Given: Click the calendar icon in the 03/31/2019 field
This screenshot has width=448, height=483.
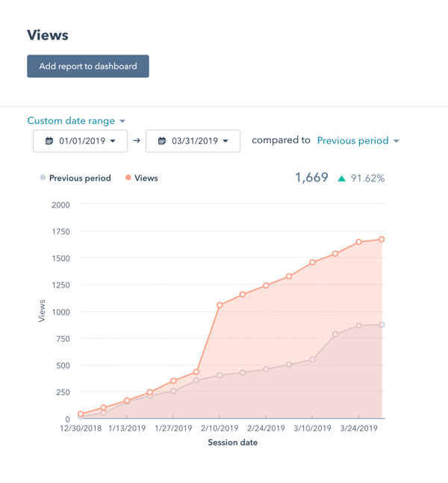Looking at the screenshot, I should [161, 141].
